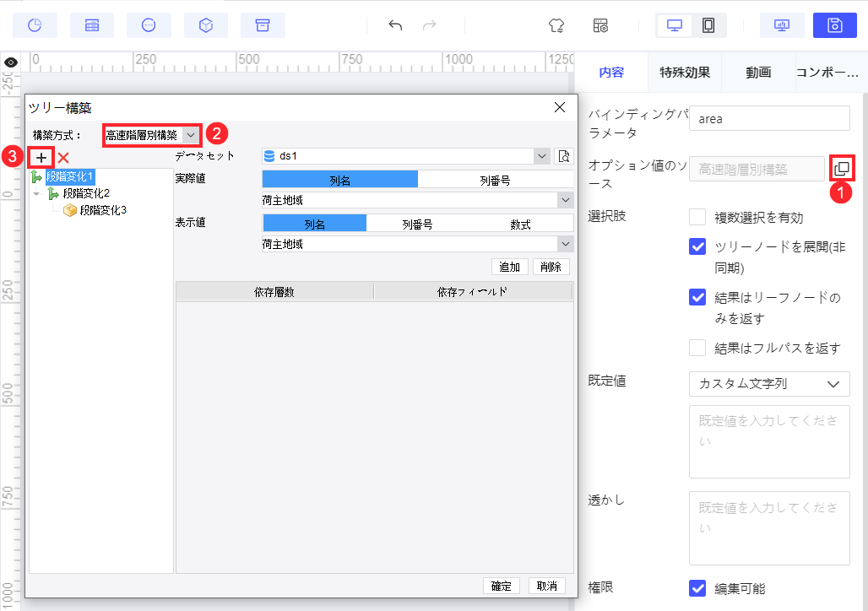Screen dimensions: 868x611
Task: Preview dataset ds1 with the preview icon
Action: tap(563, 156)
